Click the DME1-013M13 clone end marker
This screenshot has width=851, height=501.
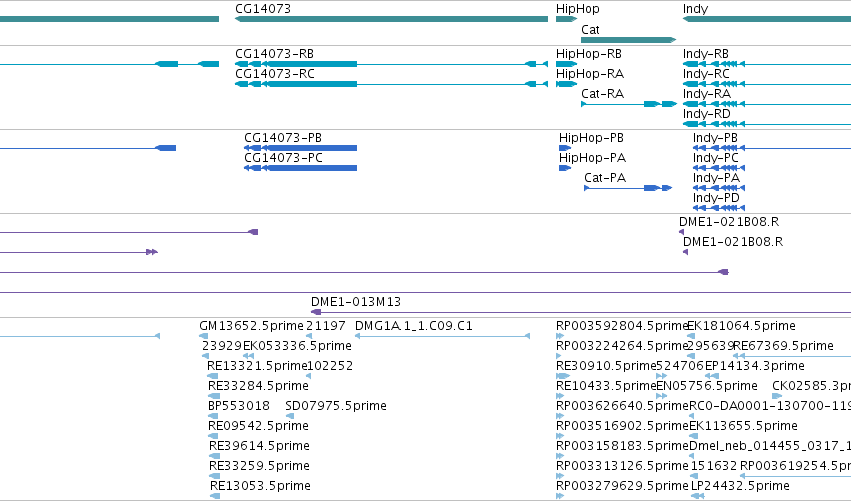click(x=316, y=312)
